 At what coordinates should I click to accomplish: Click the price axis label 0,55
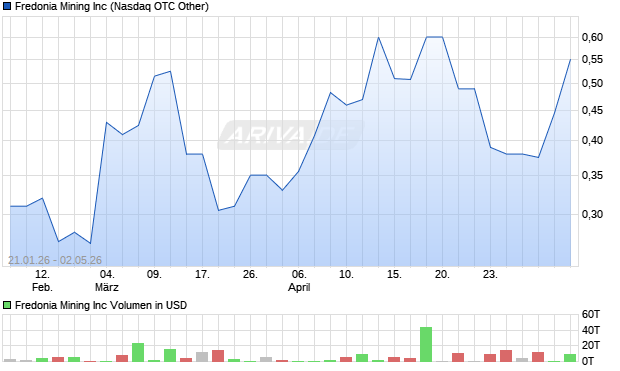592,59
